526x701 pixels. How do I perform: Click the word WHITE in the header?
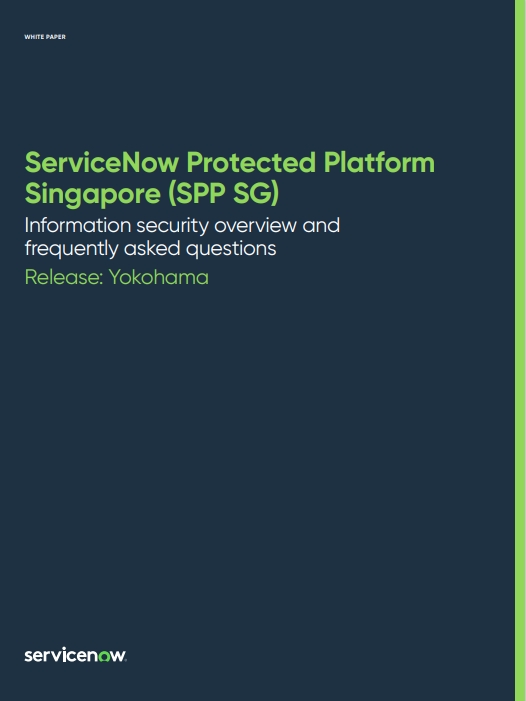point(34,37)
